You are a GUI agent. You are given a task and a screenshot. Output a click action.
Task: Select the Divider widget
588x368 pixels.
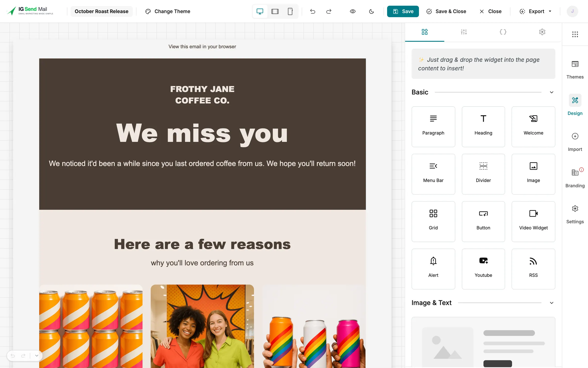click(x=483, y=174)
